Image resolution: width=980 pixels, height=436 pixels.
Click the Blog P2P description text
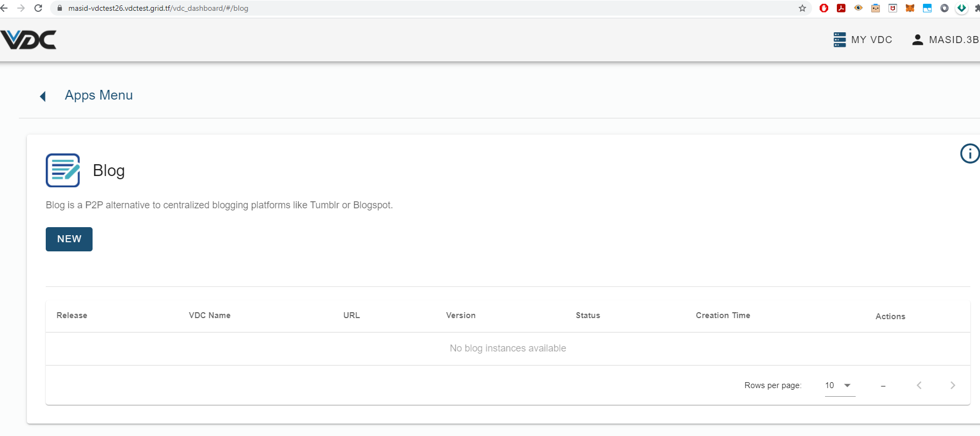pos(220,205)
